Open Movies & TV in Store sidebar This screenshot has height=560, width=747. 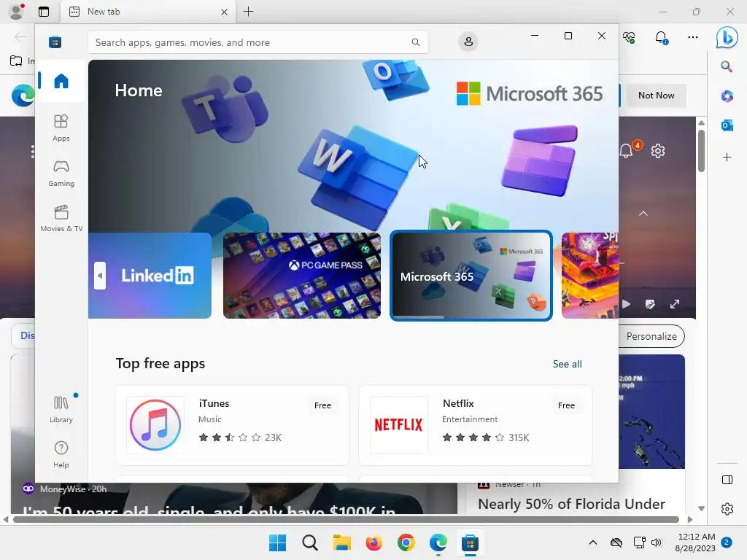(61, 219)
